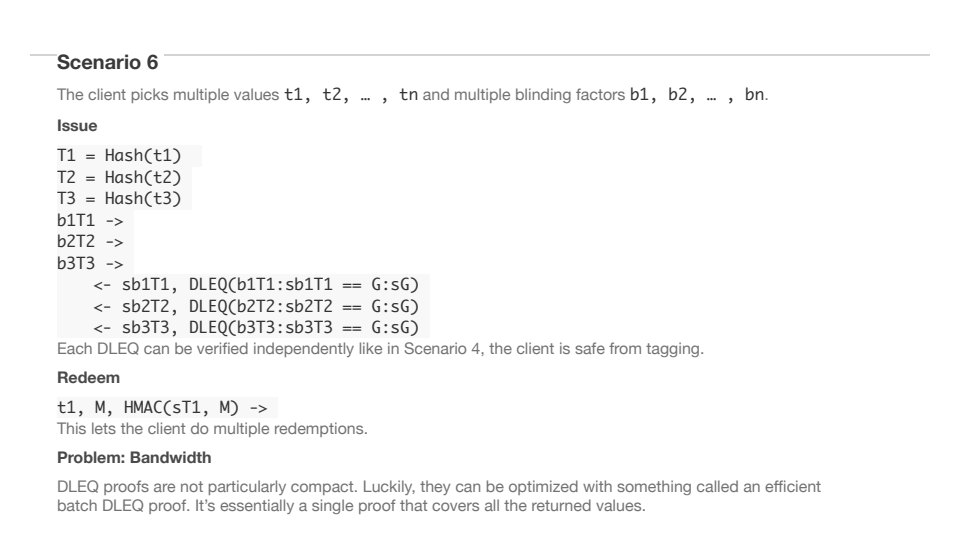The width and height of the screenshot is (960, 540).
Task: Click the "b2T2 ->" code line
Action: [90, 241]
